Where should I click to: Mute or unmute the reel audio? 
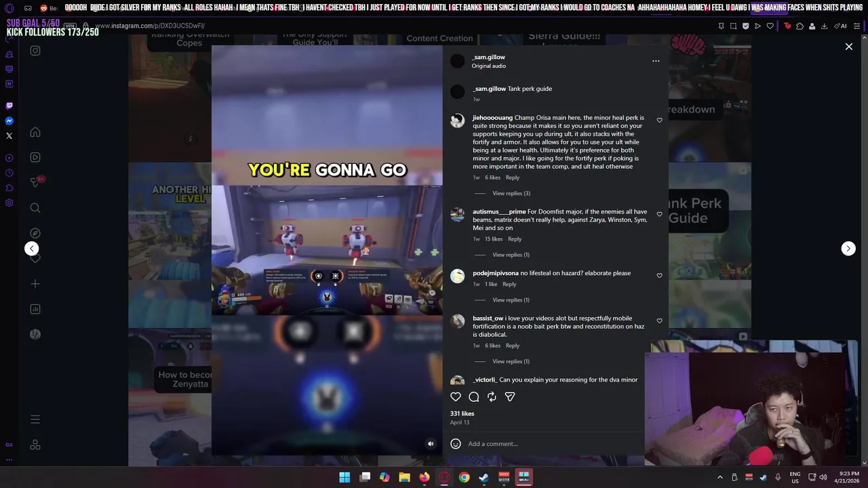coord(430,444)
